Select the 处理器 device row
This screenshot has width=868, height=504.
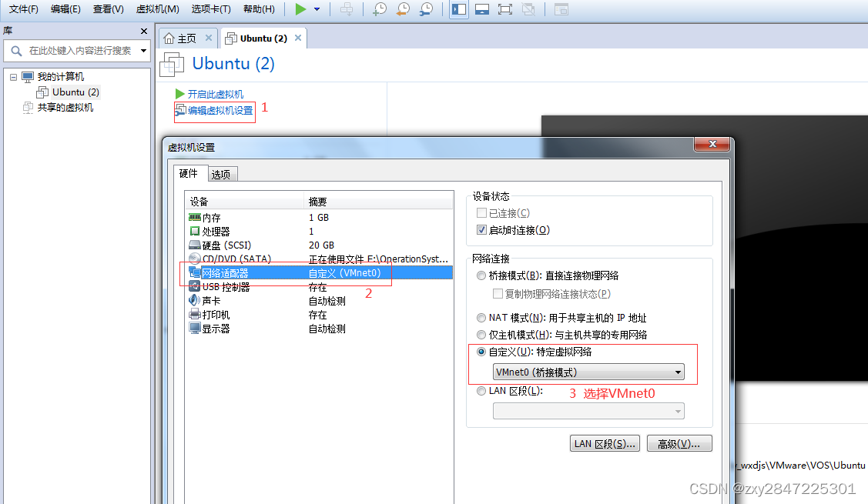320,232
